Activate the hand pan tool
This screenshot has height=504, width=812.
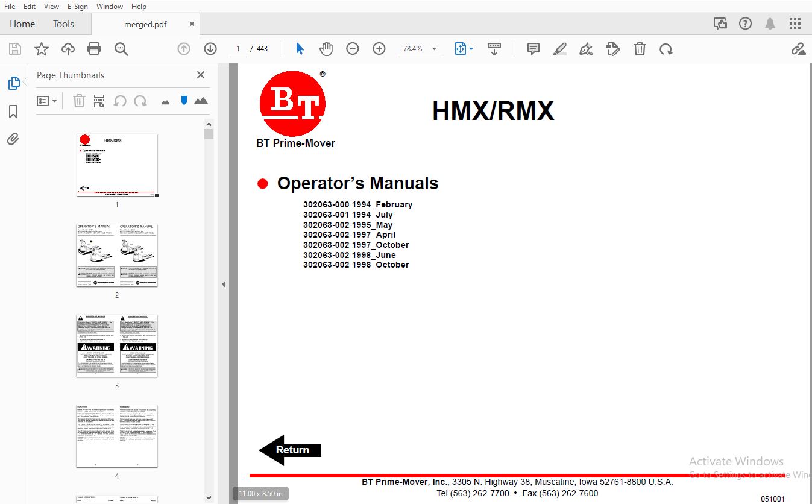(326, 49)
